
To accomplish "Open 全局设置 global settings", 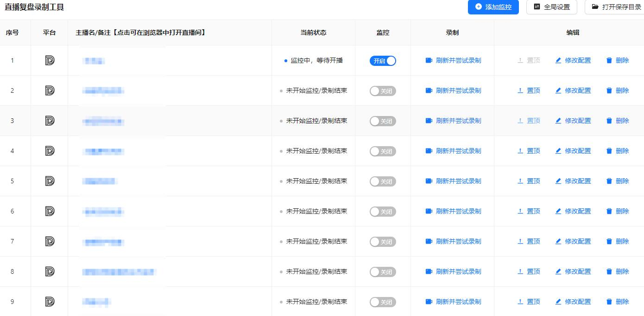I will tap(551, 7).
